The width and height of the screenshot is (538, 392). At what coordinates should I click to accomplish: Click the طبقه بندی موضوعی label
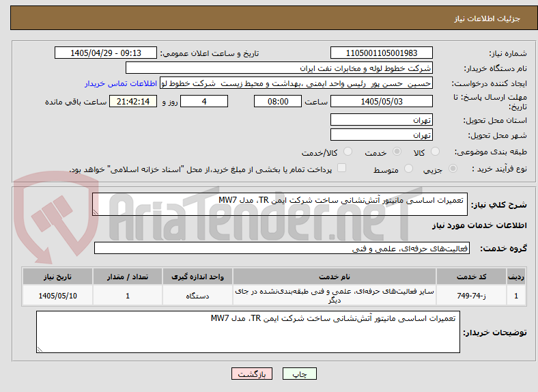point(491,152)
